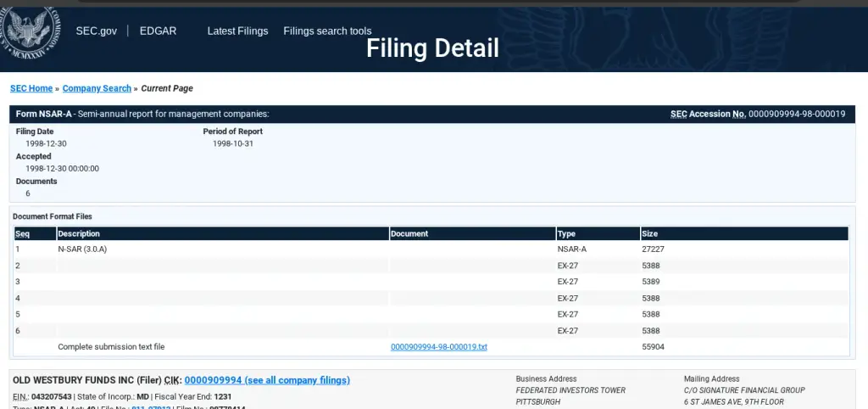Open Filings search tools menu item

tap(327, 31)
